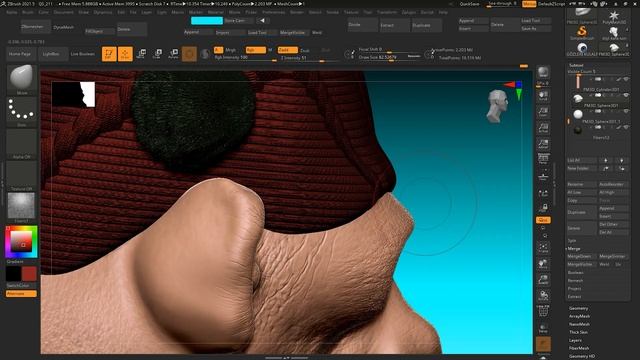
Task: Toggle the orange Qxyz rotation button
Action: coord(543,220)
